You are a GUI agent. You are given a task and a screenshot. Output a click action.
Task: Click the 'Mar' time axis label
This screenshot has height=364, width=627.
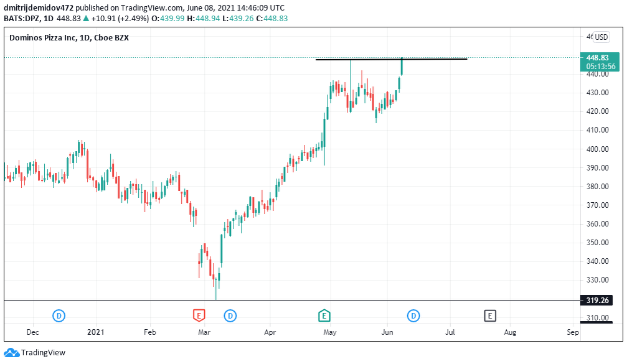click(204, 332)
